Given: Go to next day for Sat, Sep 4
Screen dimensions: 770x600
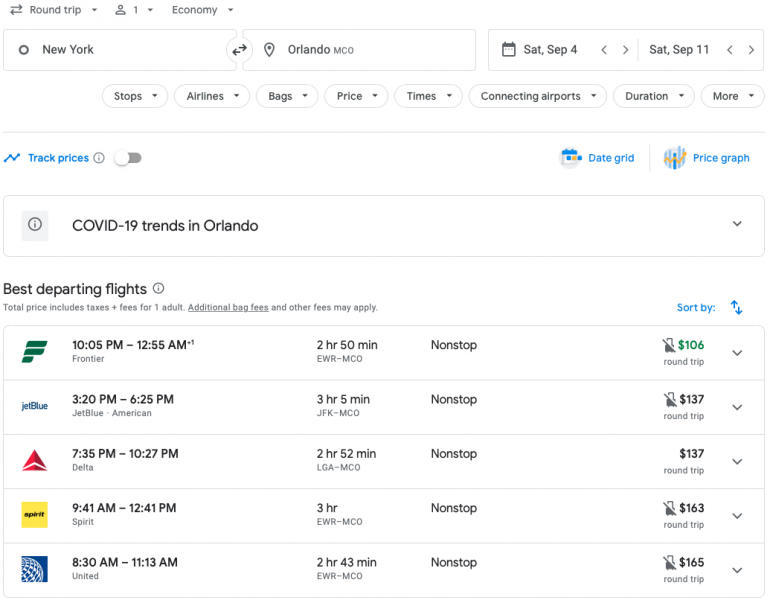Looking at the screenshot, I should point(626,50).
